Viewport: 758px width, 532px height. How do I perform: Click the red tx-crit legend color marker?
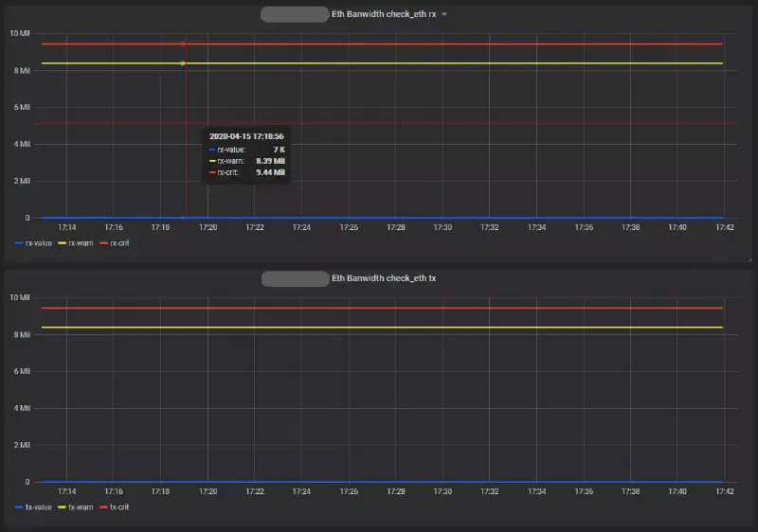(x=102, y=507)
